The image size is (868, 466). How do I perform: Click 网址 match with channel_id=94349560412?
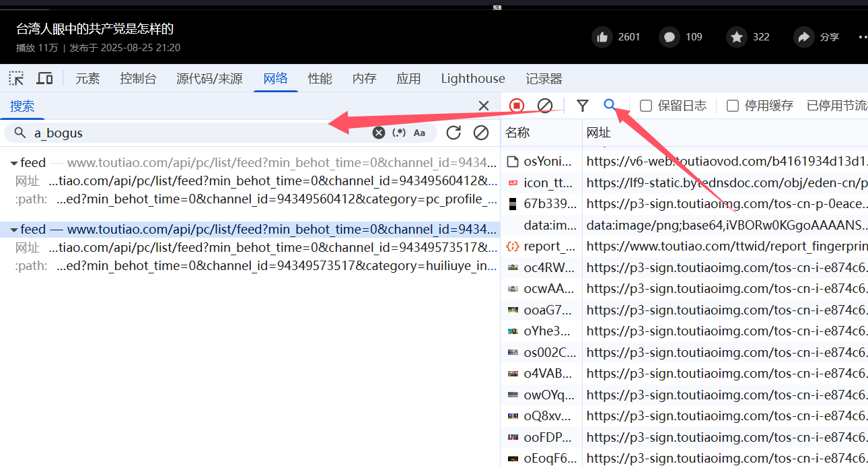click(256, 181)
